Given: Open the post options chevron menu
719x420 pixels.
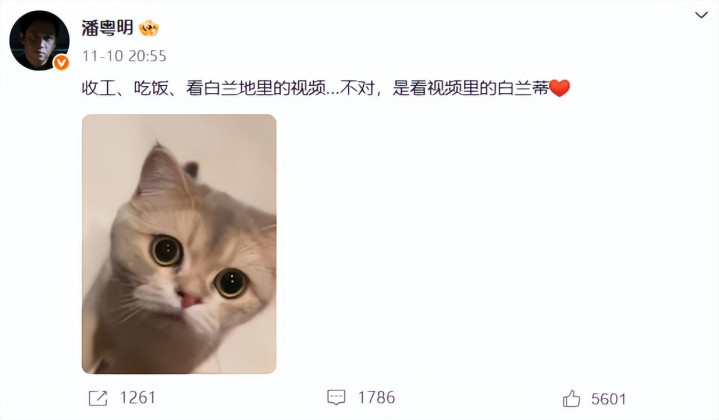Looking at the screenshot, I should pos(701,15).
